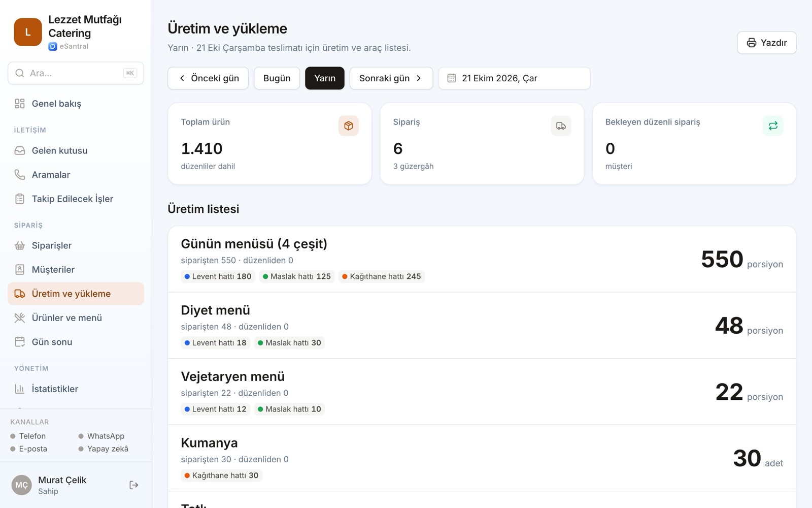The height and width of the screenshot is (508, 812).
Task: Click the logout icon next to Murat Çelik
Action: point(134,485)
